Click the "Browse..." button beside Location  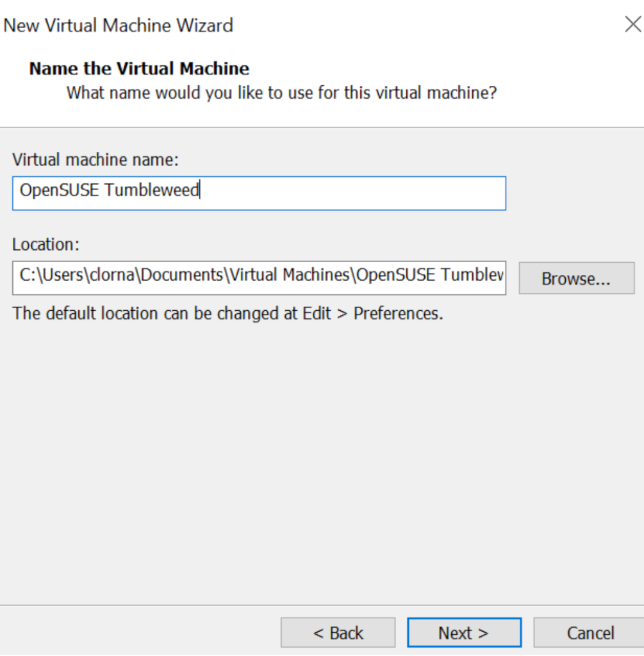(x=575, y=278)
